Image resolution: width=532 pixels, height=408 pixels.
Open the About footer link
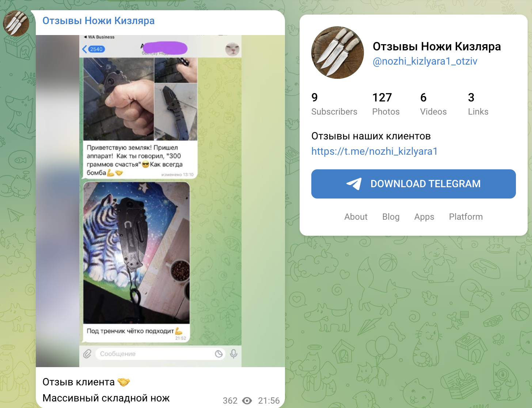356,217
